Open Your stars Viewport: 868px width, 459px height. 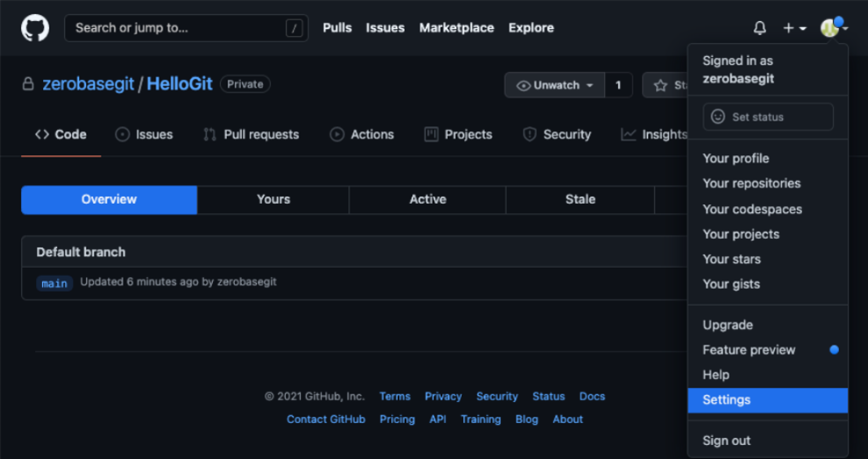point(731,259)
